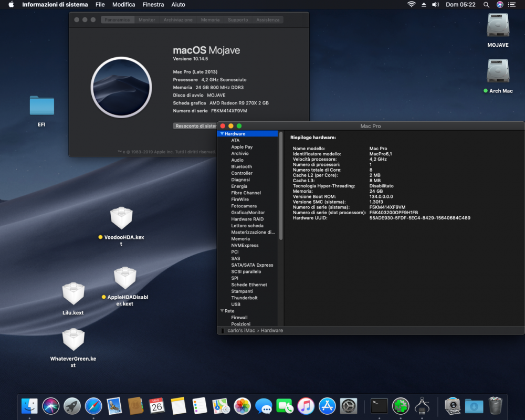Switch to Memoria tab in About window
Image resolution: width=525 pixels, height=420 pixels.
[210, 20]
